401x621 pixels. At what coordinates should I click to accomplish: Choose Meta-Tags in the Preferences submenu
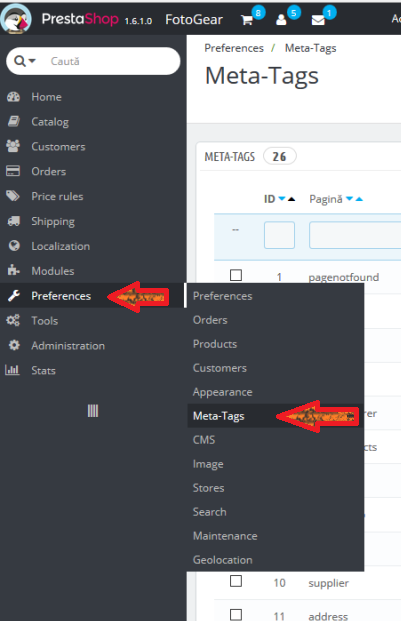(x=219, y=416)
